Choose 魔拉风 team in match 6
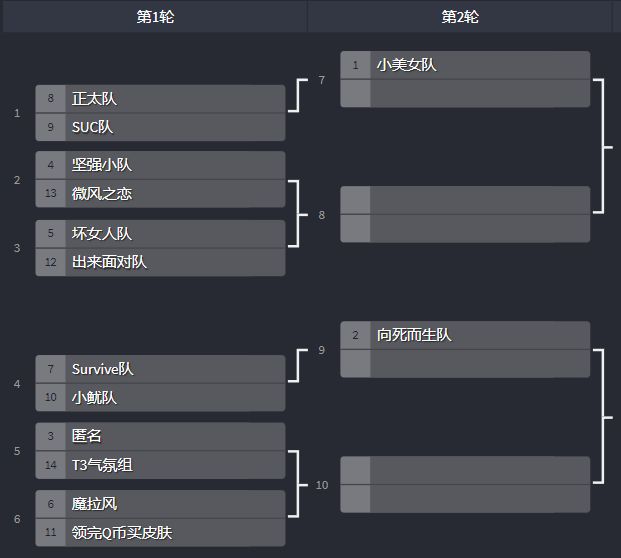 pos(160,504)
